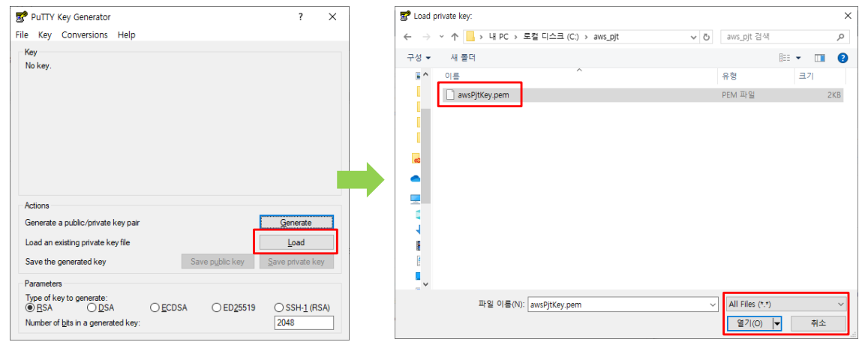Click the navigation pane scroll up arrow

tap(425, 75)
